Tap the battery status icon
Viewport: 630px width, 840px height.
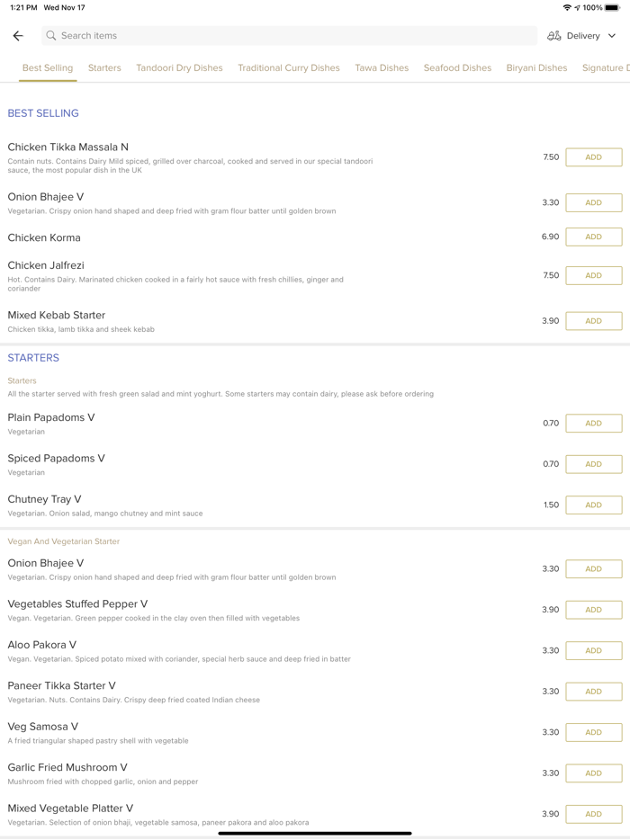pyautogui.click(x=612, y=7)
